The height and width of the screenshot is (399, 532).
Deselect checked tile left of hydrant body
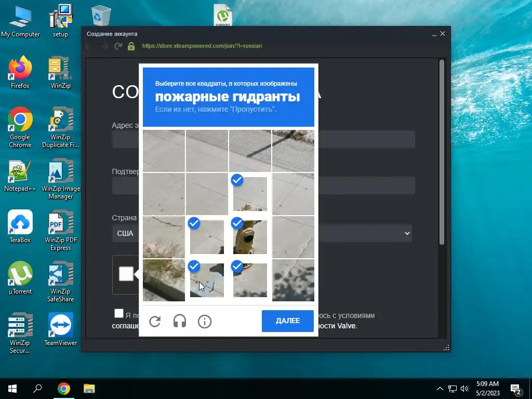(207, 237)
